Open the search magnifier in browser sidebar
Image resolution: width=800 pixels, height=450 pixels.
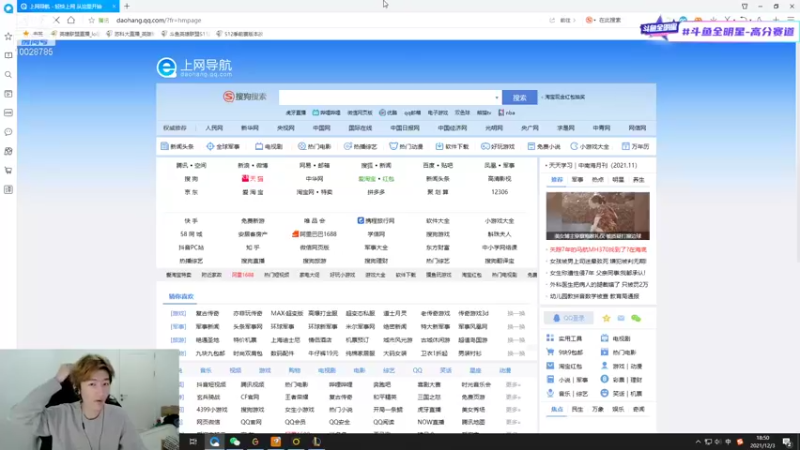coord(8,74)
